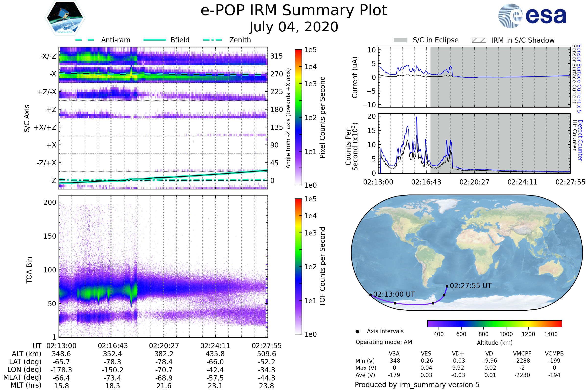Click the Bfield solid legend line
Viewport: 588px width, 392px height.
coord(155,40)
